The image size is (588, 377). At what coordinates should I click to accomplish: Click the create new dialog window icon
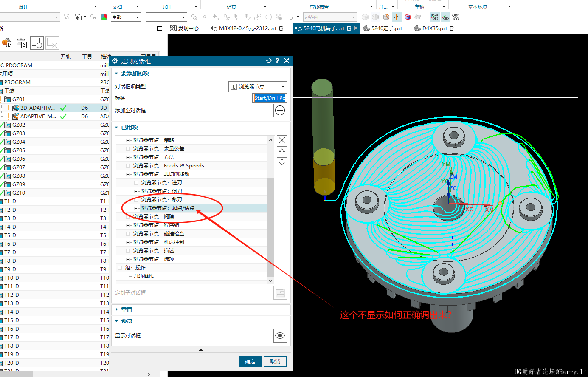coord(37,43)
